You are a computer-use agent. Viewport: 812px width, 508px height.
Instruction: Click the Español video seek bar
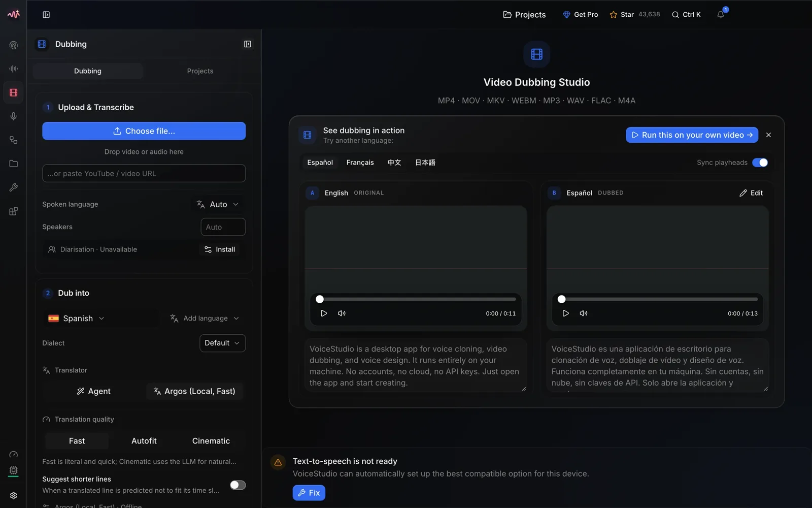(x=658, y=299)
